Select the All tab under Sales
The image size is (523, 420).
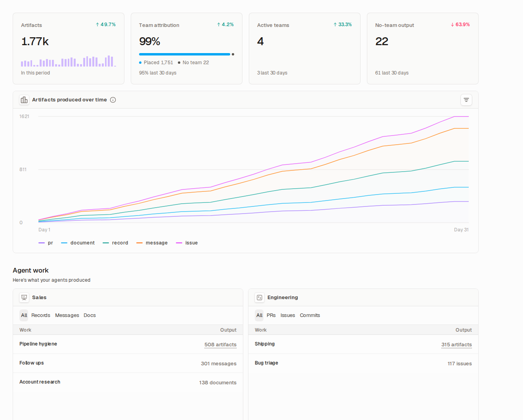24,315
